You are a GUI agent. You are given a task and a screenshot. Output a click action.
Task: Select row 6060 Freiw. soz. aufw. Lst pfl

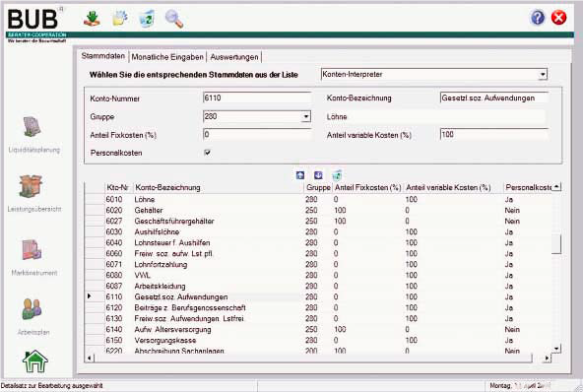pyautogui.click(x=318, y=253)
